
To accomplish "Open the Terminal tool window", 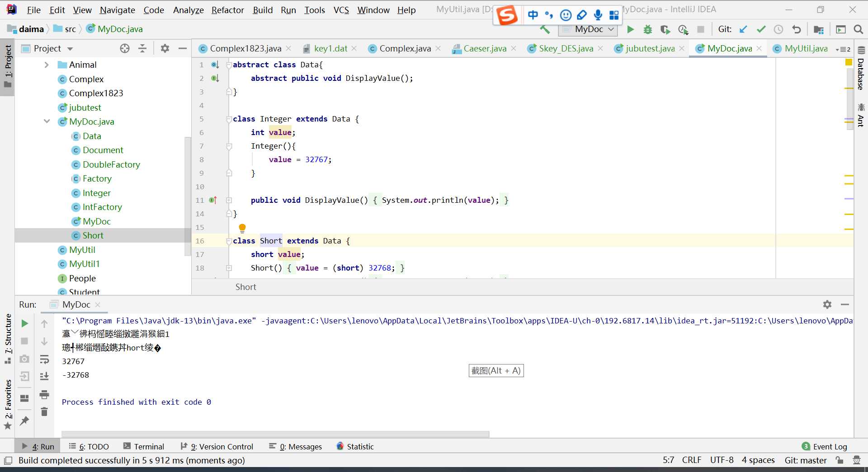I will point(144,446).
